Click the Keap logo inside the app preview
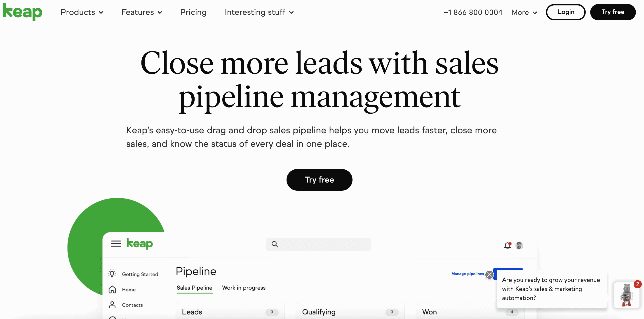This screenshot has width=644, height=319. (x=139, y=244)
